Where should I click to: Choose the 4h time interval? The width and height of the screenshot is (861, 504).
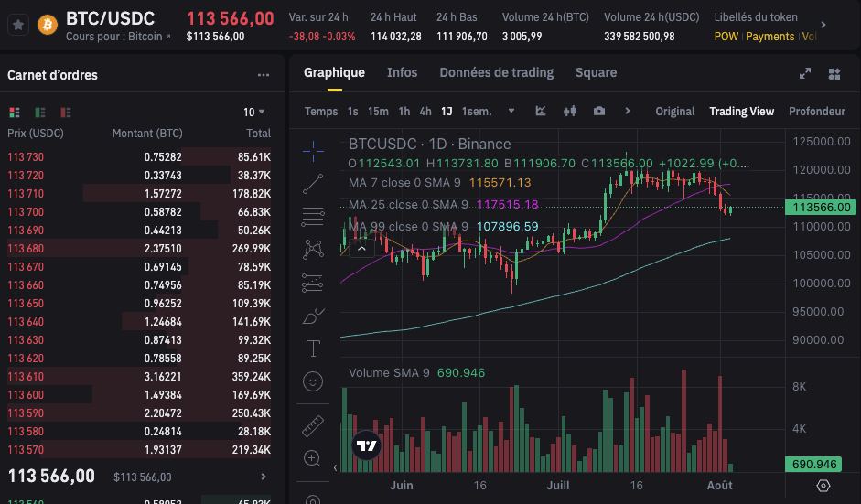(425, 112)
